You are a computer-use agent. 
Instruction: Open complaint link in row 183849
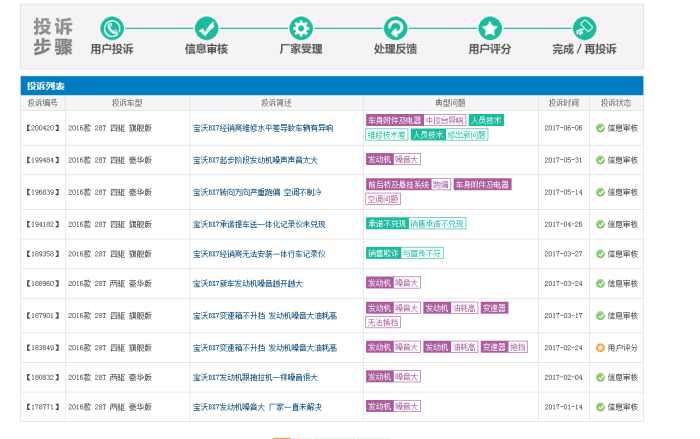[x=265, y=347]
